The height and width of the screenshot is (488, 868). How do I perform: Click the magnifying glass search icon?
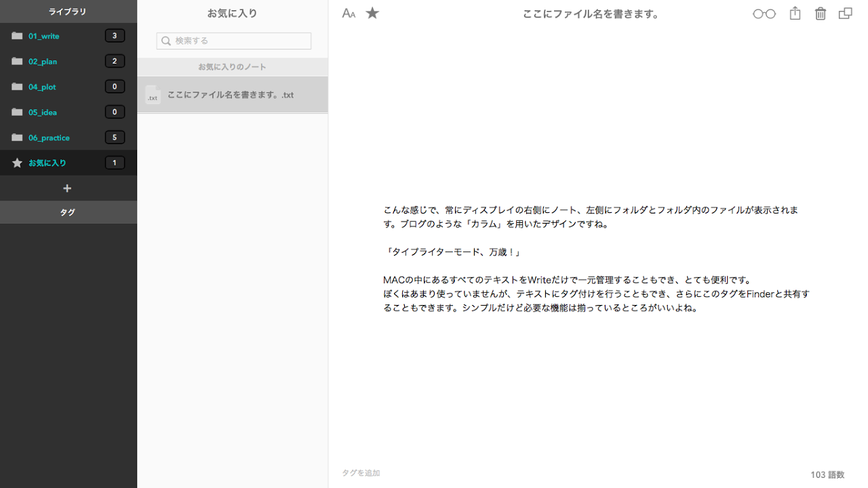166,41
